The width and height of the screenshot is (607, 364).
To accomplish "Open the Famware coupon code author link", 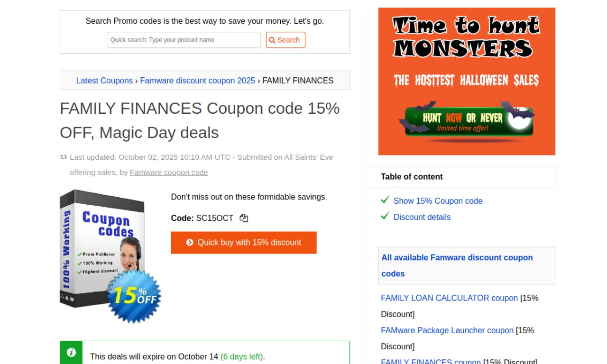I will 169,173.
